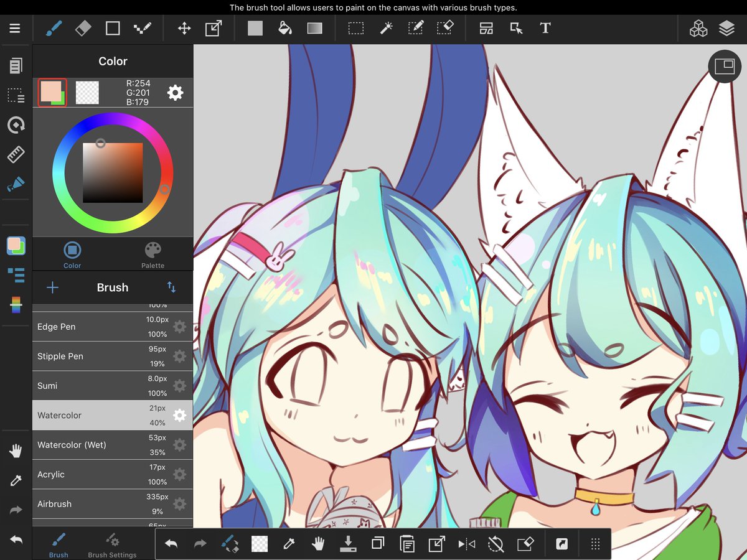
Task: Open the rotate canvas option in sidebar
Action: (x=16, y=125)
